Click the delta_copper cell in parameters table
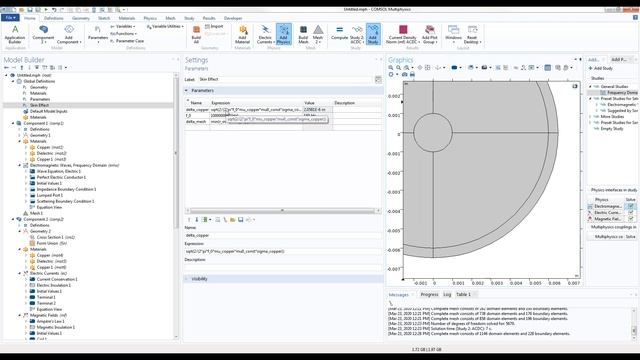640x360 pixels. pos(197,109)
